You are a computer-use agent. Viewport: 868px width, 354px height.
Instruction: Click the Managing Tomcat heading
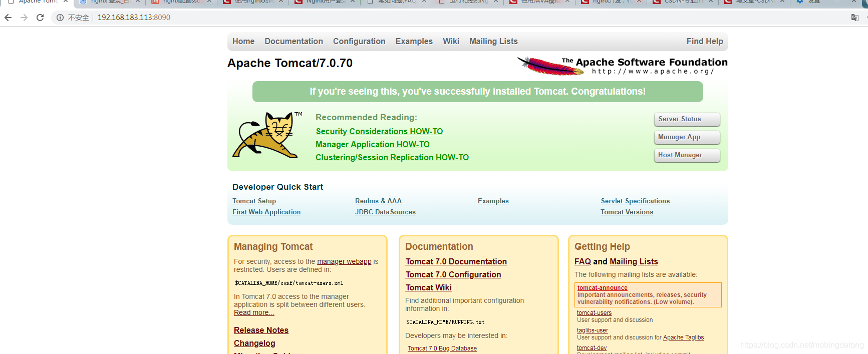pos(273,246)
